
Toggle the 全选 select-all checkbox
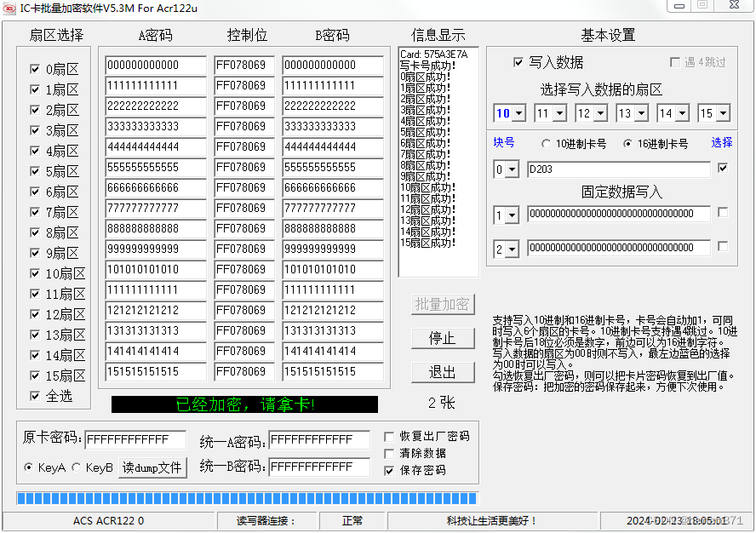coord(35,396)
